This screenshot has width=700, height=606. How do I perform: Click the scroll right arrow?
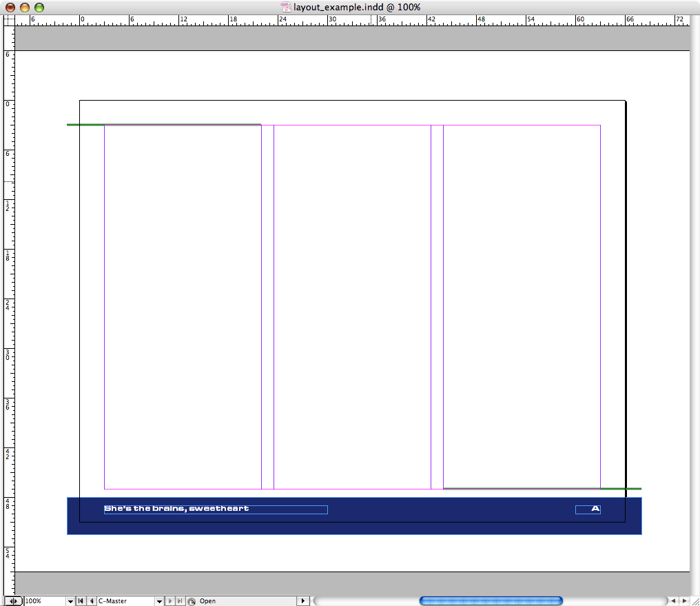click(x=684, y=601)
